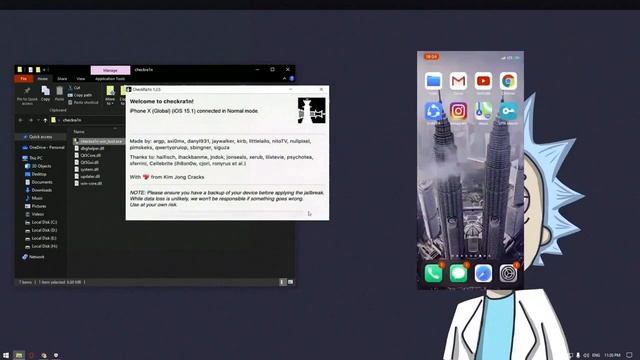Open 3D Objects in the sidebar
The height and width of the screenshot is (360, 640).
point(38,166)
